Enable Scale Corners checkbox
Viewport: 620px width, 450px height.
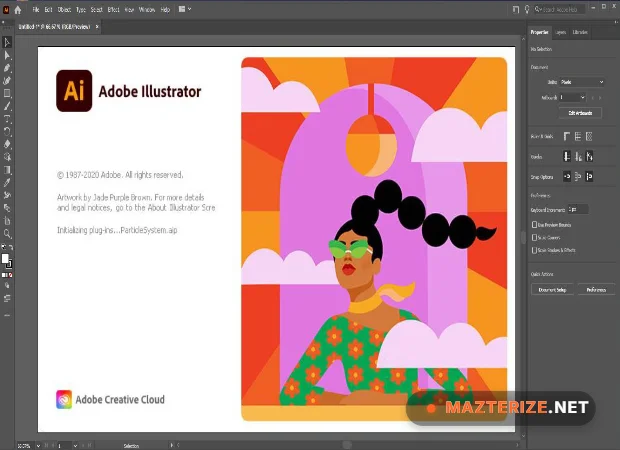point(534,238)
